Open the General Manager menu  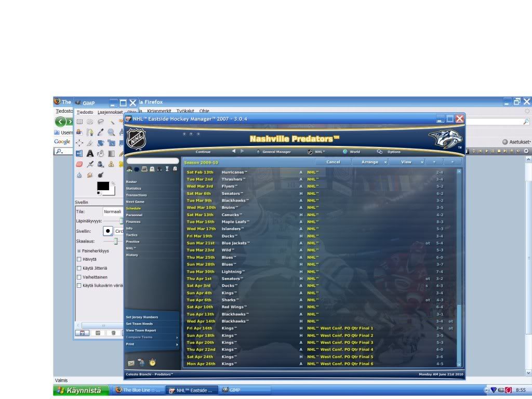tap(274, 152)
